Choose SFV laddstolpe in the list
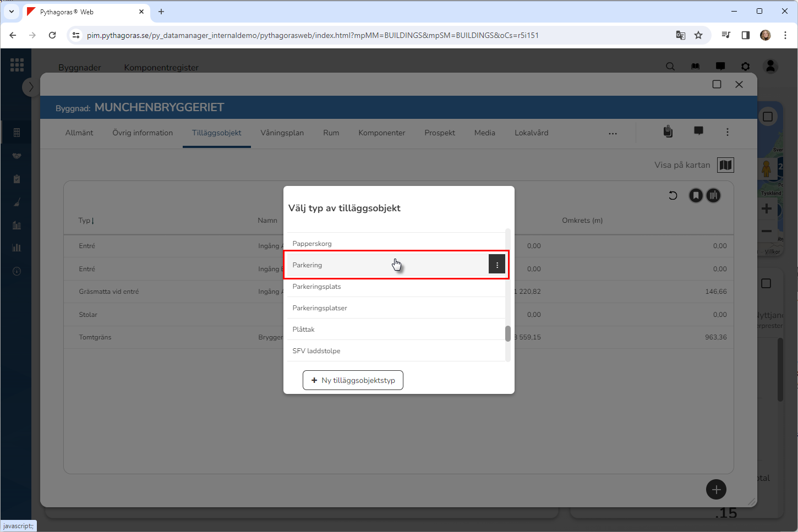The width and height of the screenshot is (798, 532). (x=316, y=351)
